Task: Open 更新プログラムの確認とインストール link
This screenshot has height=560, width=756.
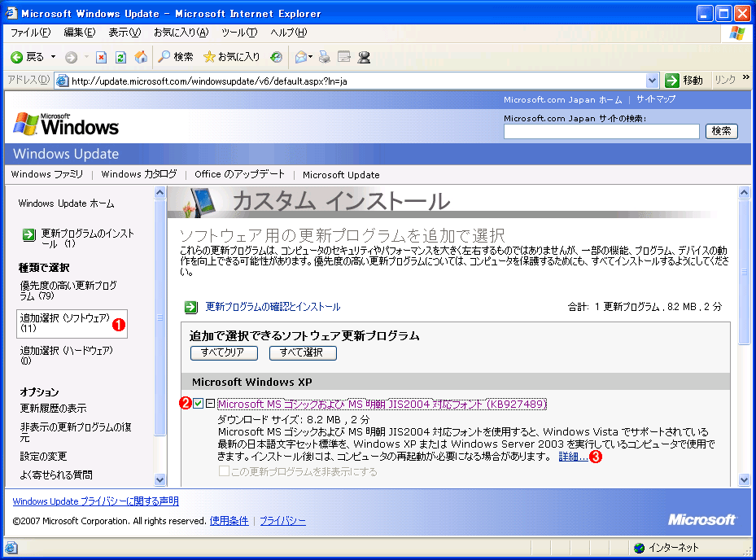Action: tap(273, 307)
